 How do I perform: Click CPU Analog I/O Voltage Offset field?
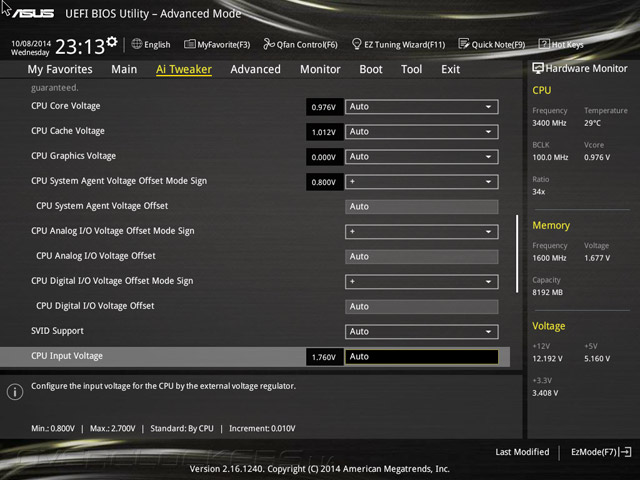(422, 257)
